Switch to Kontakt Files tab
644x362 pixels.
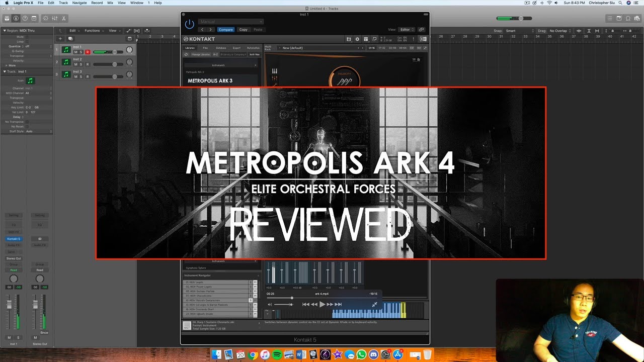tap(205, 48)
